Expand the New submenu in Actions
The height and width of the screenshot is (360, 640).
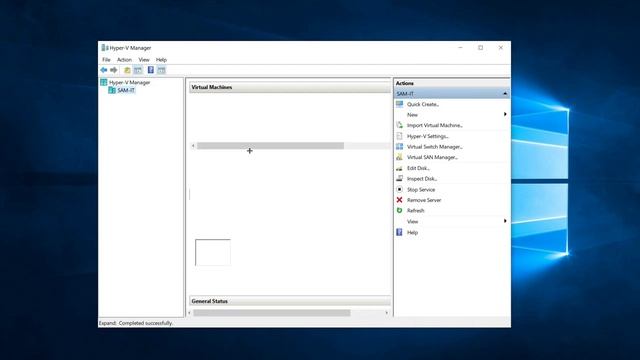coord(505,114)
